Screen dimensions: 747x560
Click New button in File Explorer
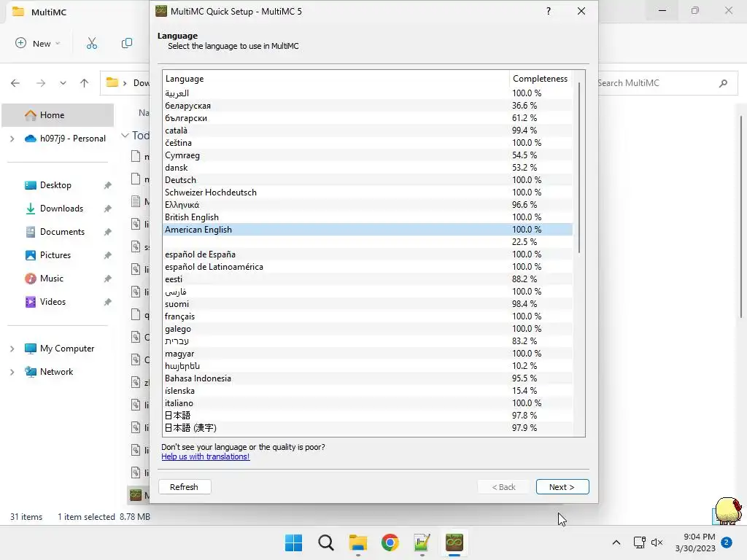point(38,43)
